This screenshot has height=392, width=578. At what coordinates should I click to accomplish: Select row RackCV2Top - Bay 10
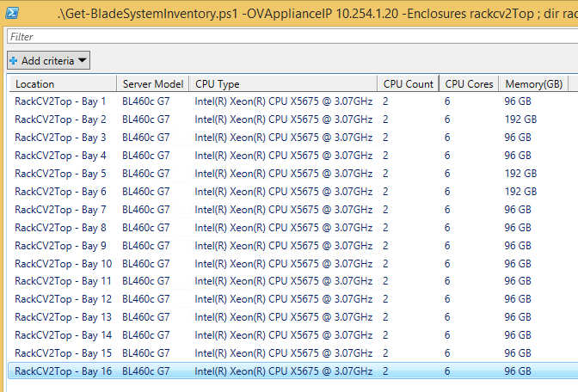[x=293, y=264]
